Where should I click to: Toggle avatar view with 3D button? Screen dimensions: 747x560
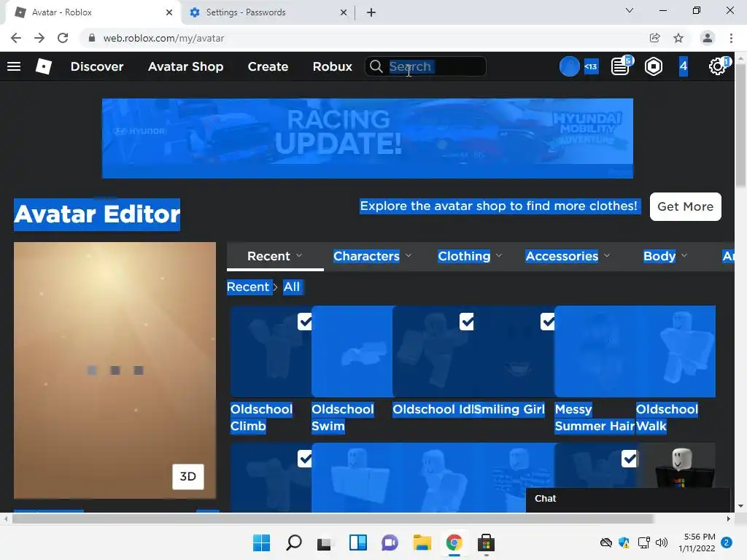[x=187, y=477]
